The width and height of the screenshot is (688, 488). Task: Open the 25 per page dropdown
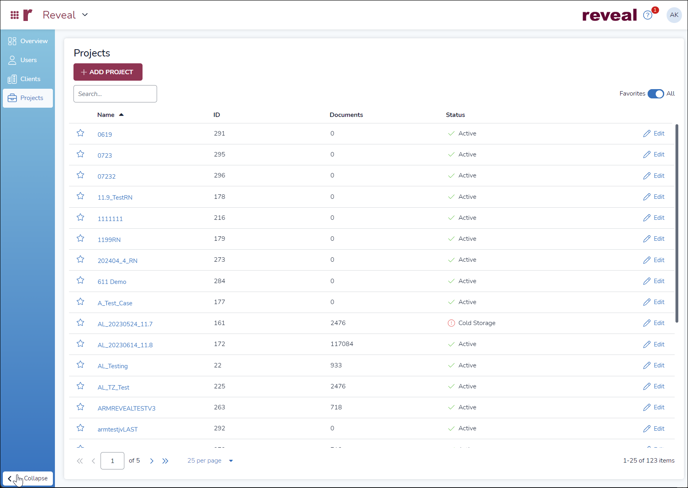point(210,461)
